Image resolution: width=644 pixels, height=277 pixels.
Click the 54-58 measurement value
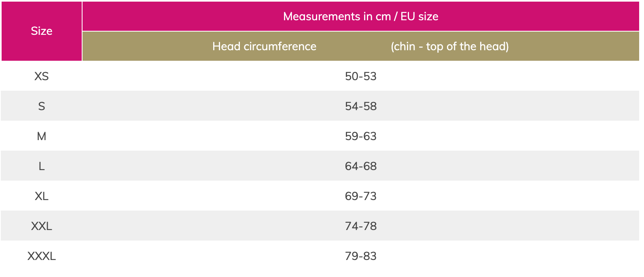click(361, 106)
